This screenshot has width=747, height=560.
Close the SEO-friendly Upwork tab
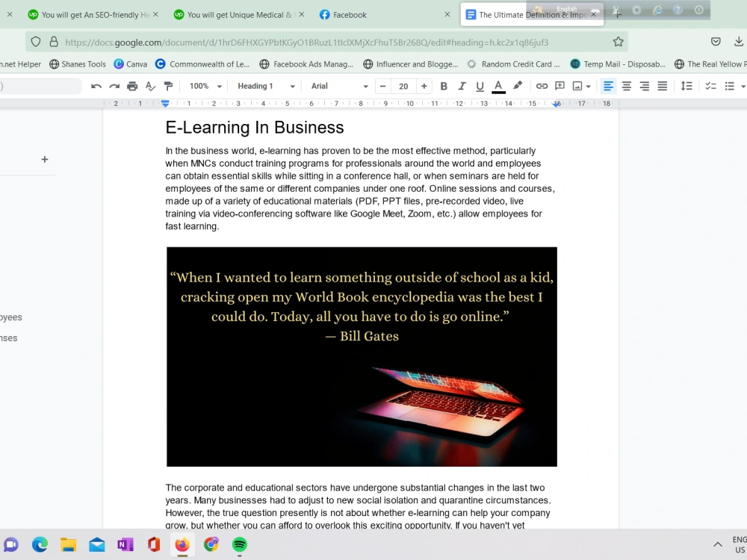click(155, 15)
